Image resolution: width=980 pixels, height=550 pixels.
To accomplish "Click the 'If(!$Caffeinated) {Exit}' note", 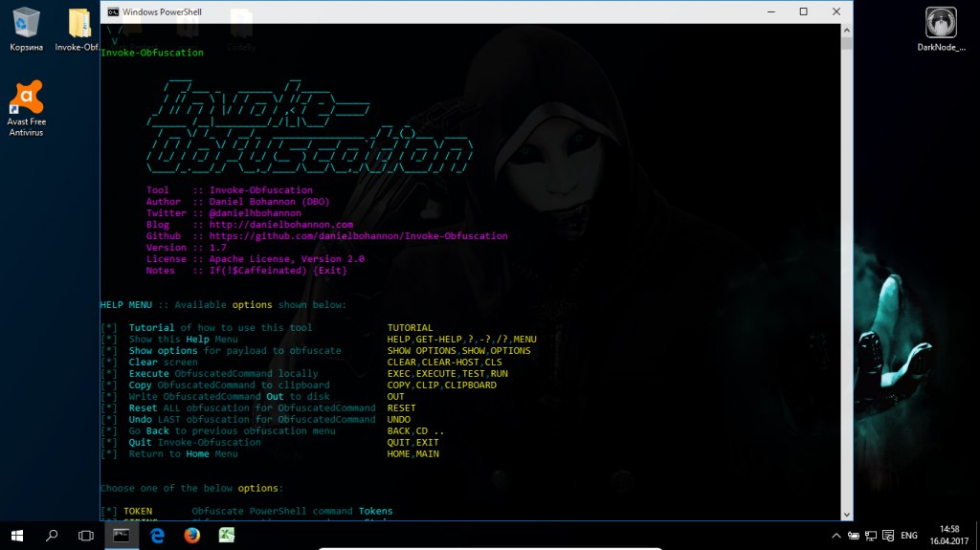I will point(278,271).
